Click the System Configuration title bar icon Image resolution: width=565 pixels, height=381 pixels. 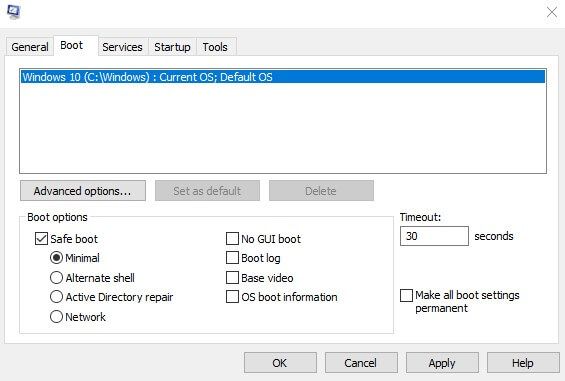click(14, 11)
